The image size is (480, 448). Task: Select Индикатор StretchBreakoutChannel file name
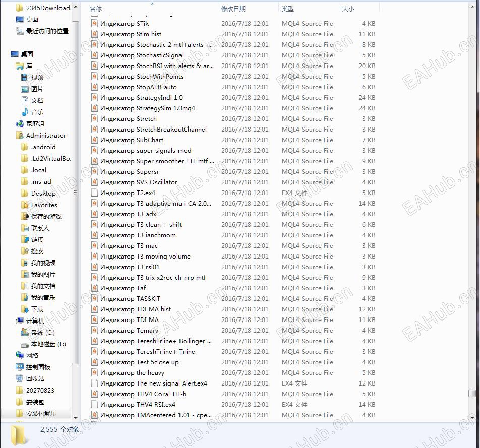coord(153,129)
